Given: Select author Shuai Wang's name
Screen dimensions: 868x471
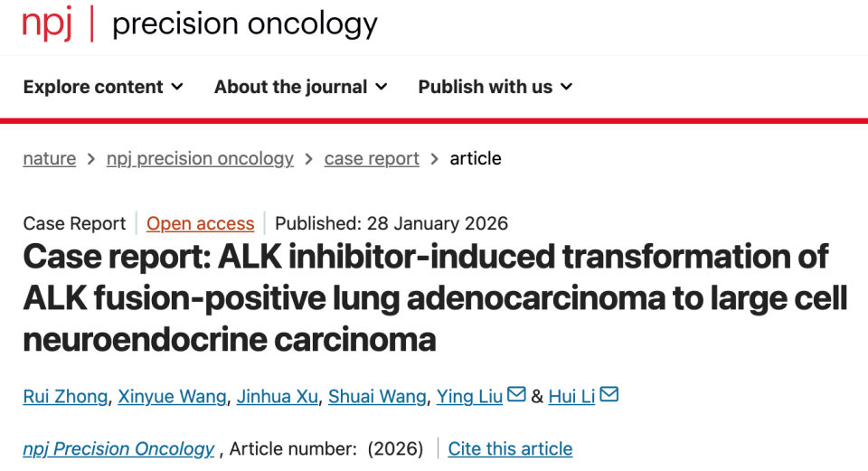Looking at the screenshot, I should pyautogui.click(x=376, y=396).
